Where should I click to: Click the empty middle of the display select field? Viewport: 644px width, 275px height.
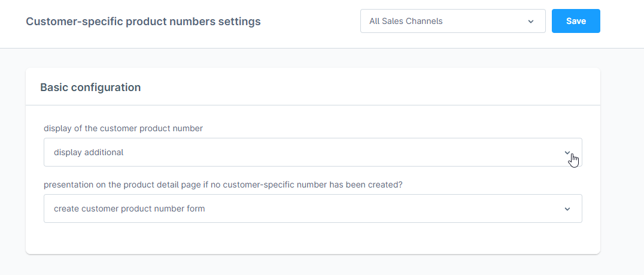(x=359, y=152)
